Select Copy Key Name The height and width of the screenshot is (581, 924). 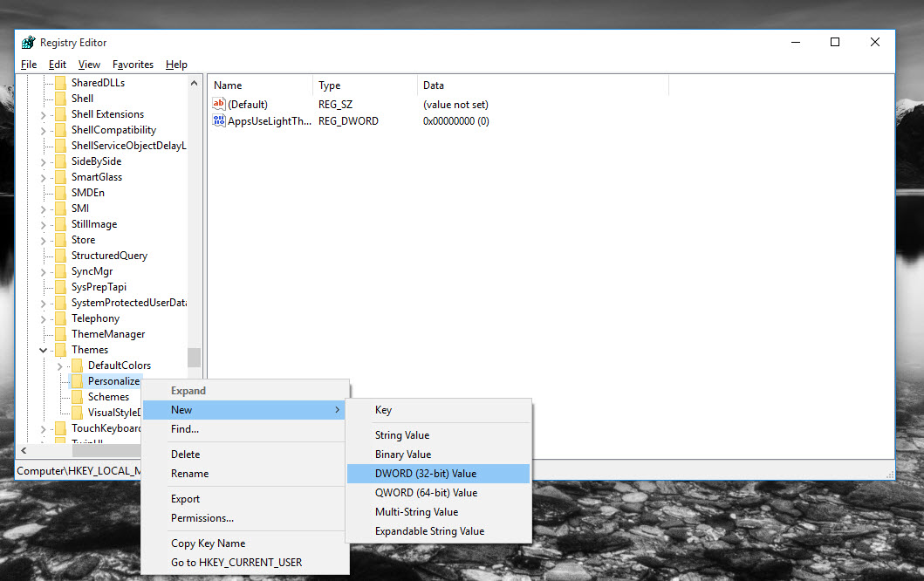point(244,543)
